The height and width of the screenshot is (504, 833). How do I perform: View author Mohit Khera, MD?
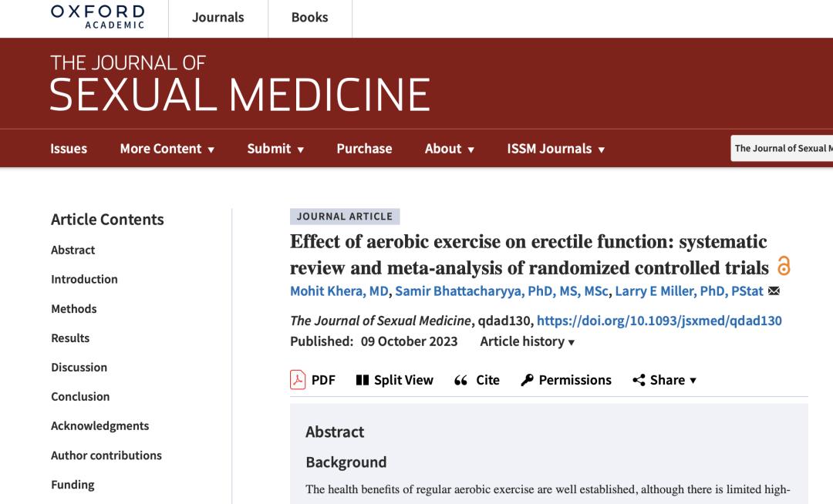pos(339,291)
